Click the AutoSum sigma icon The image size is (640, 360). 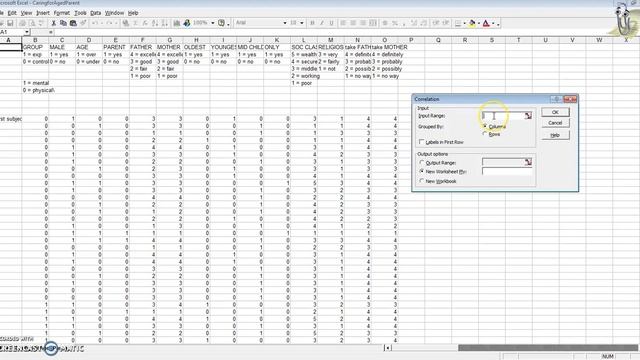click(x=135, y=23)
